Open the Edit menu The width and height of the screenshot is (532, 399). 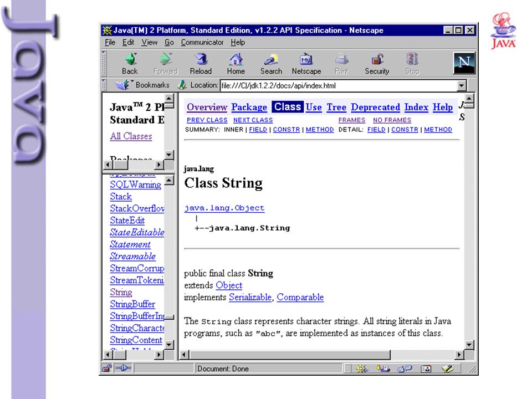[128, 43]
